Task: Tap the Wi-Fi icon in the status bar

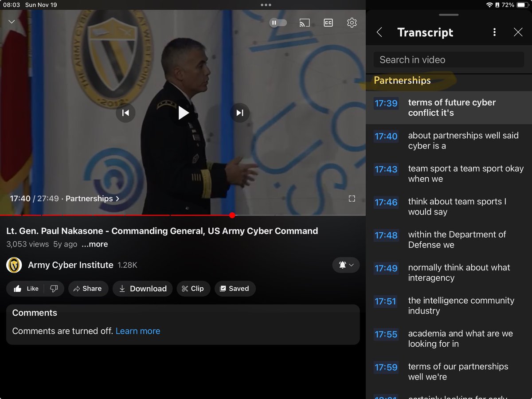Action: (489, 5)
